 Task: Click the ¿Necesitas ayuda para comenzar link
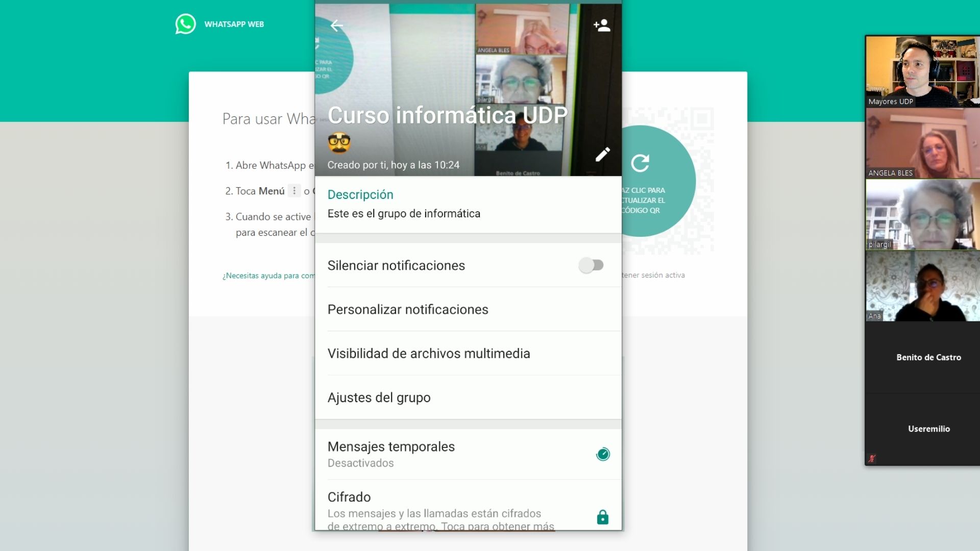click(x=268, y=275)
